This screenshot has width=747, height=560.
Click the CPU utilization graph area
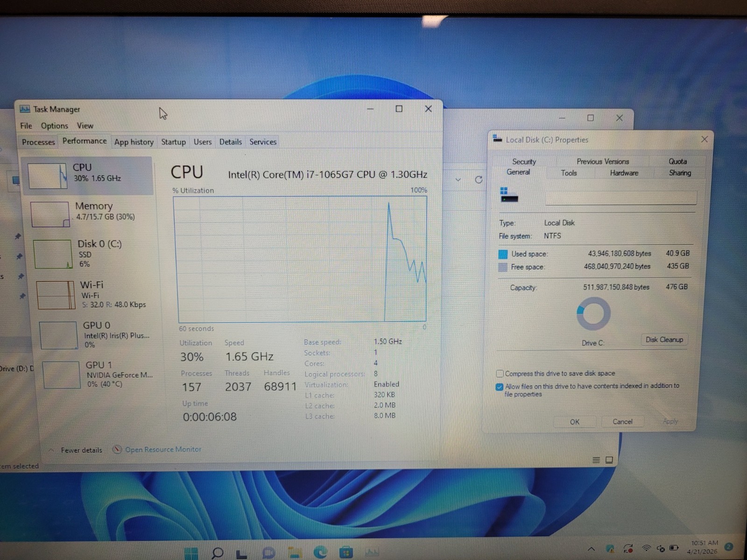(300, 259)
